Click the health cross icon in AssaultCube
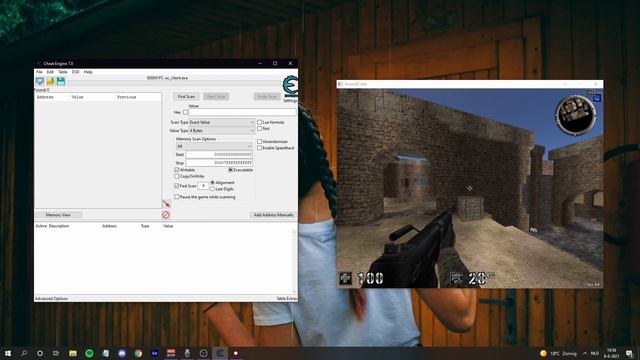The height and width of the screenshot is (360, 640). tap(345, 279)
